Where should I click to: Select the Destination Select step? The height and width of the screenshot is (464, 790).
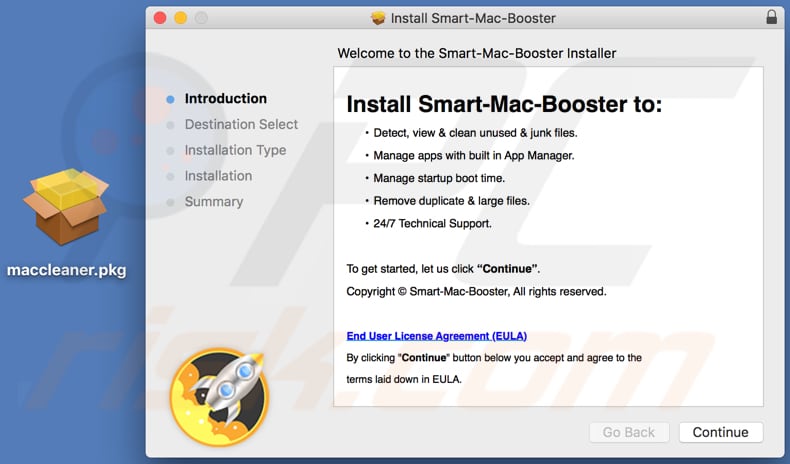pyautogui.click(x=241, y=124)
